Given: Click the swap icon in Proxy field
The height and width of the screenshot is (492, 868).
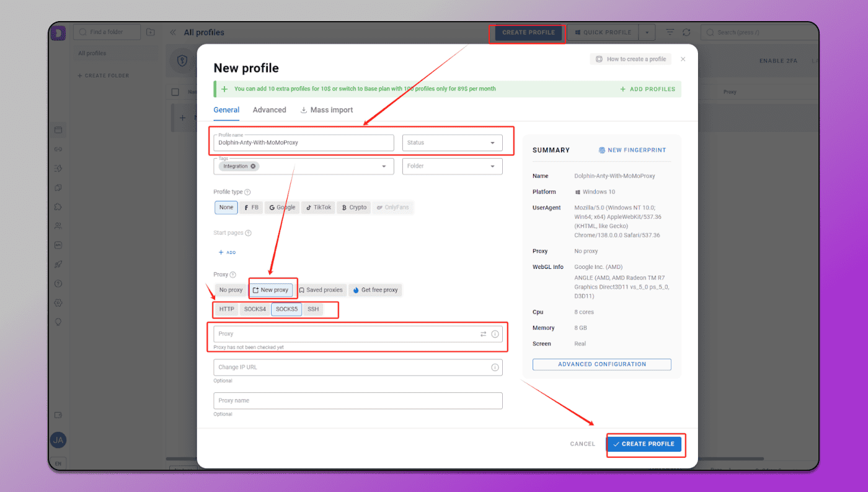Looking at the screenshot, I should (483, 334).
